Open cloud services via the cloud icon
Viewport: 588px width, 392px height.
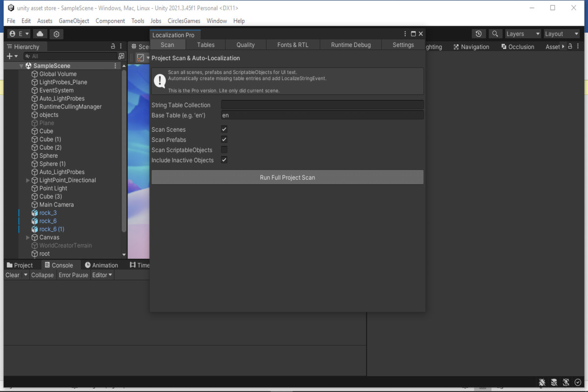pos(40,34)
